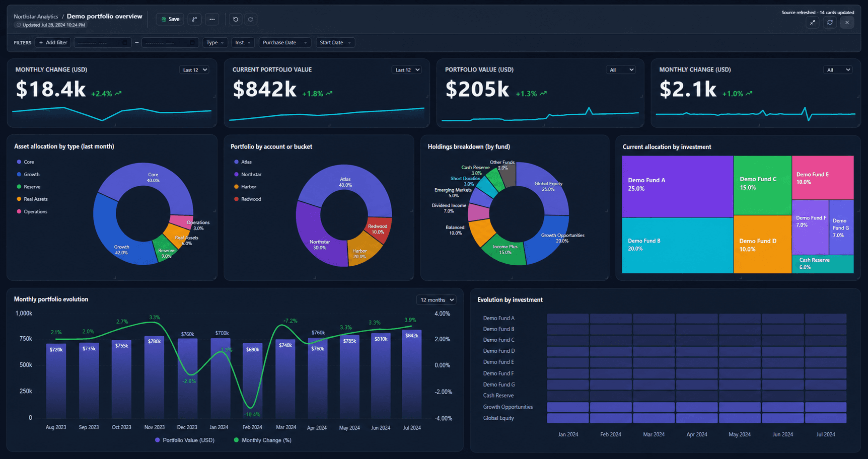Collapse the dashboard from fullscreen view

pyautogui.click(x=812, y=22)
